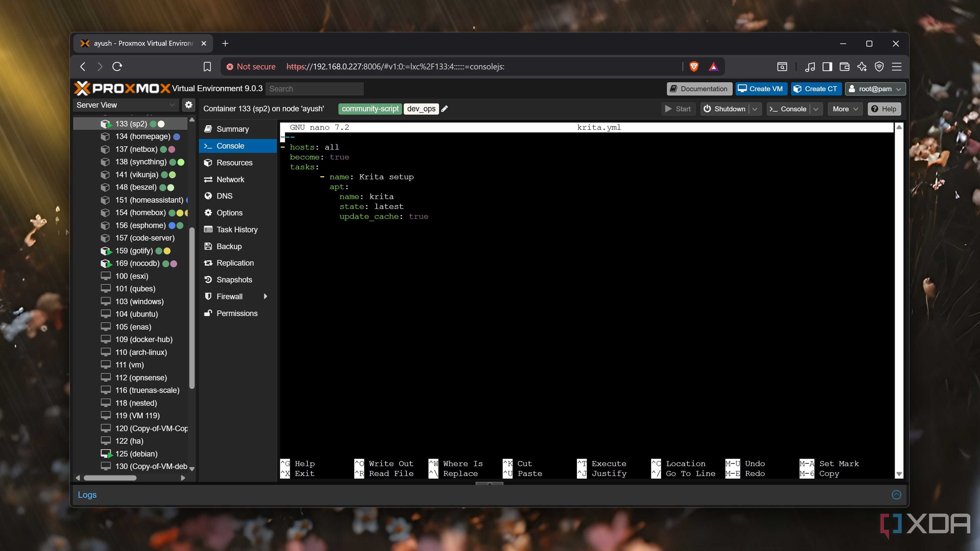Image resolution: width=980 pixels, height=551 pixels.
Task: Click the Documentation button
Action: tap(699, 89)
